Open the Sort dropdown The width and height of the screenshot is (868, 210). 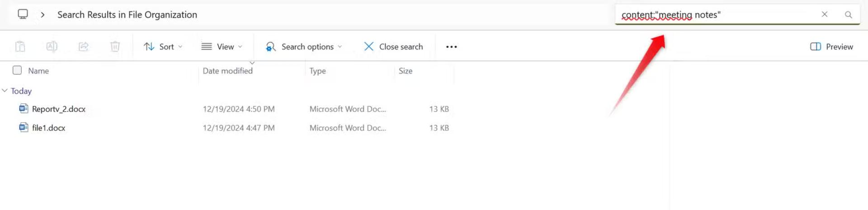click(x=163, y=47)
